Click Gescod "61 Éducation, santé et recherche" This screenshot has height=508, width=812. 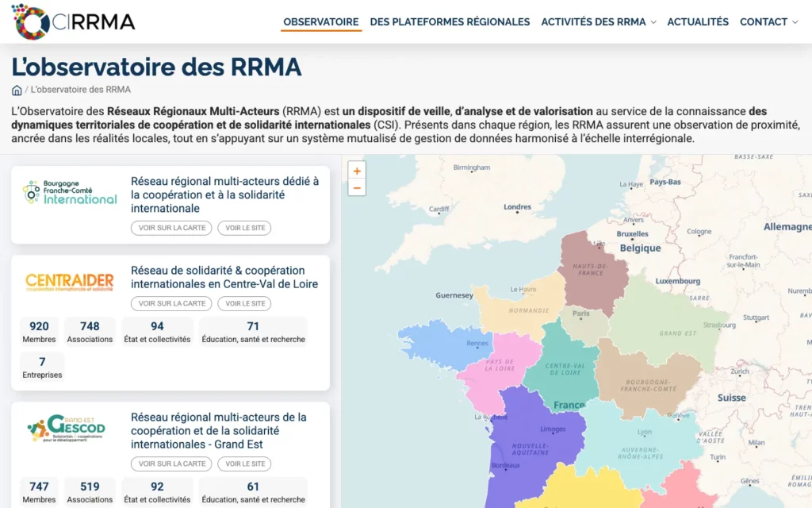[x=253, y=492]
